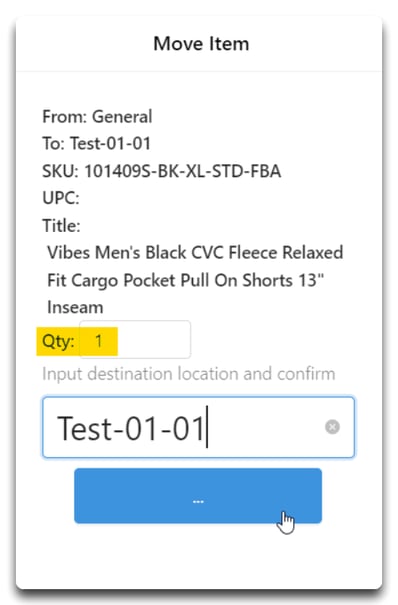
Task: Focus the Qty input box
Action: (135, 340)
